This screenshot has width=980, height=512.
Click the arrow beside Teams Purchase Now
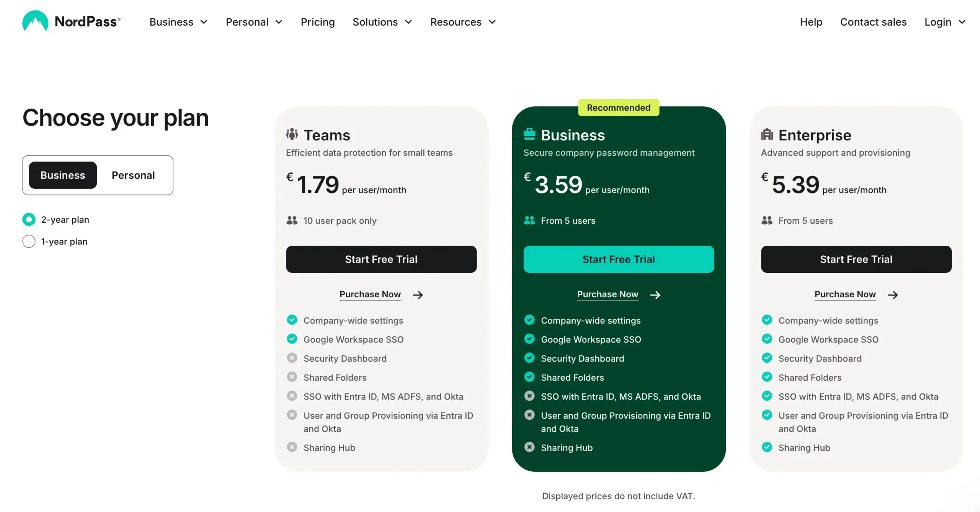[x=418, y=295]
